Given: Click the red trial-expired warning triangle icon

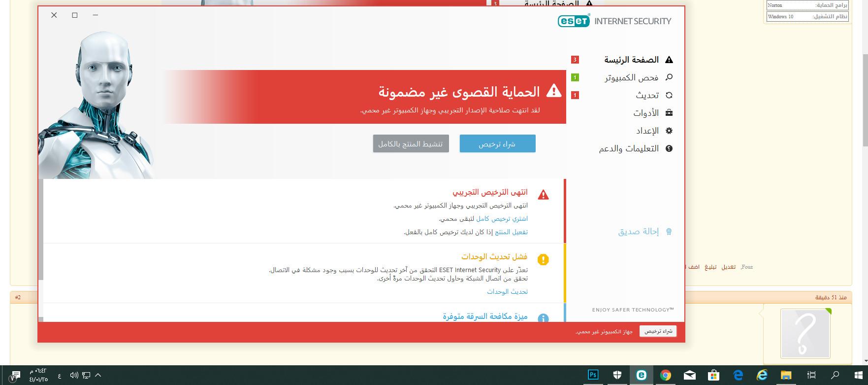Looking at the screenshot, I should [x=543, y=195].
